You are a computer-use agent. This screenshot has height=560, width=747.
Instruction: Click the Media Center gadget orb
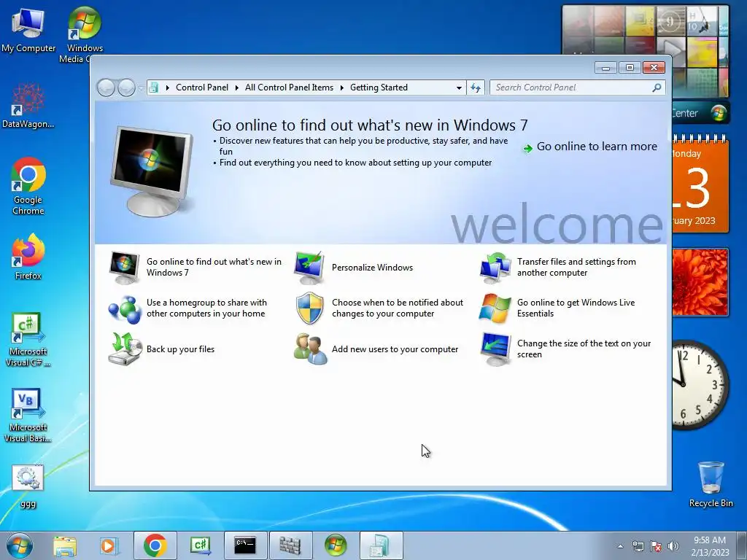point(718,113)
